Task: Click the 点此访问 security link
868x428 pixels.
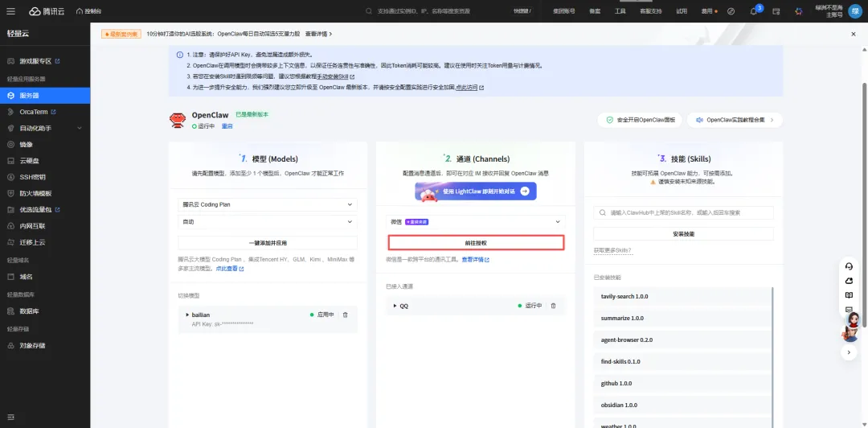Action: tap(467, 88)
